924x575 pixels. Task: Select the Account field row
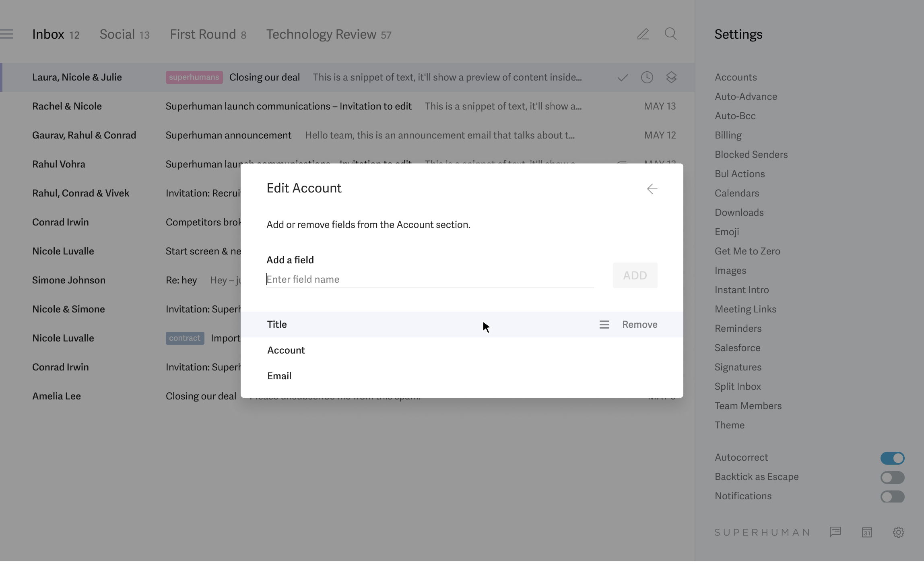click(462, 350)
